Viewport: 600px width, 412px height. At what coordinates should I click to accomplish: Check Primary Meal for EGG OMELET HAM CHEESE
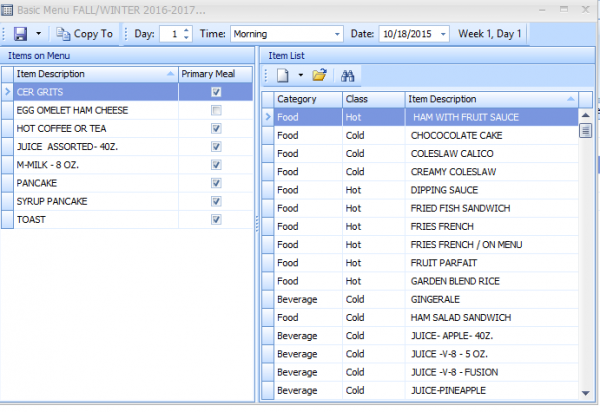point(216,110)
